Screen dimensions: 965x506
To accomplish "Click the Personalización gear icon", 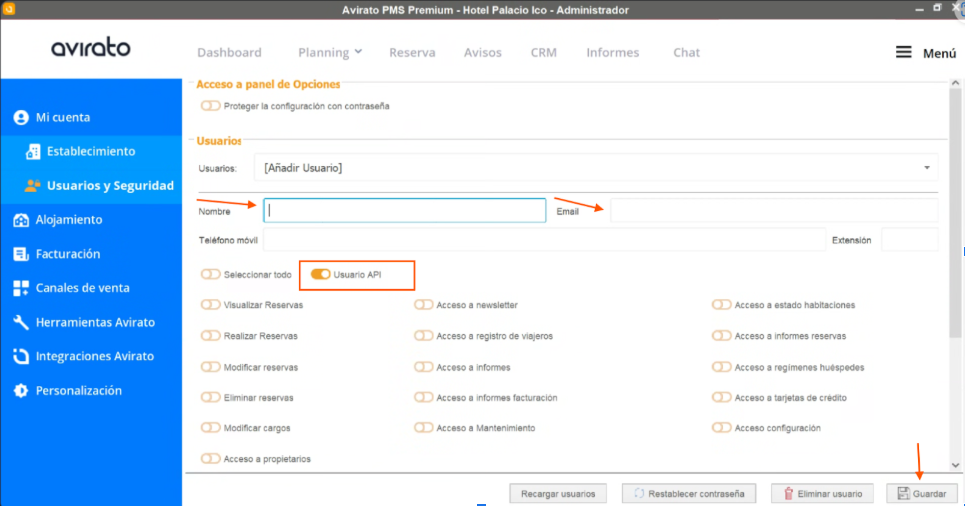I will 21,390.
